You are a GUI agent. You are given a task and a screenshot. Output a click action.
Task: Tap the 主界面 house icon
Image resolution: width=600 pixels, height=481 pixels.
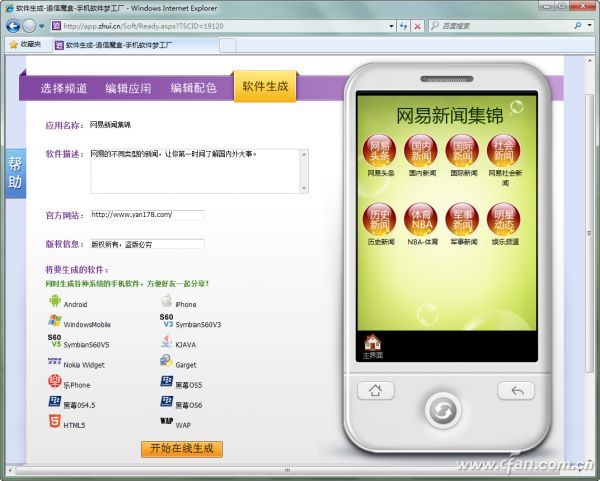tap(372, 342)
